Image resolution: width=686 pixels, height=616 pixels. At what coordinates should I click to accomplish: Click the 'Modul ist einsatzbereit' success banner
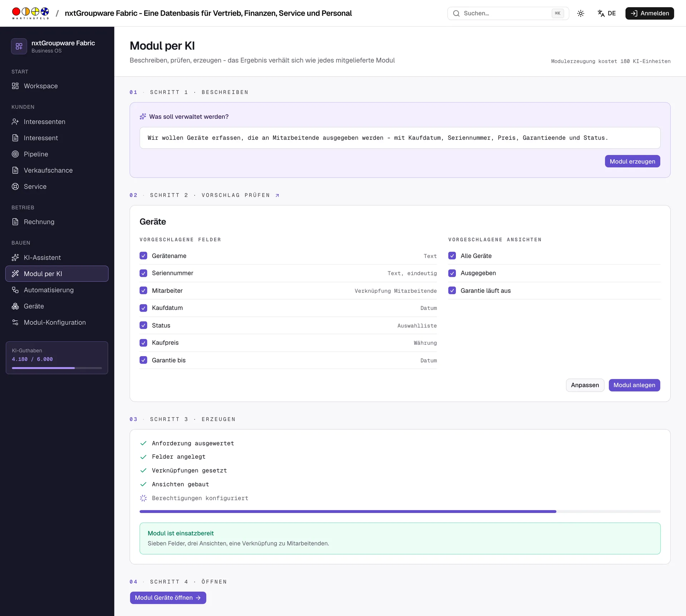tap(400, 538)
